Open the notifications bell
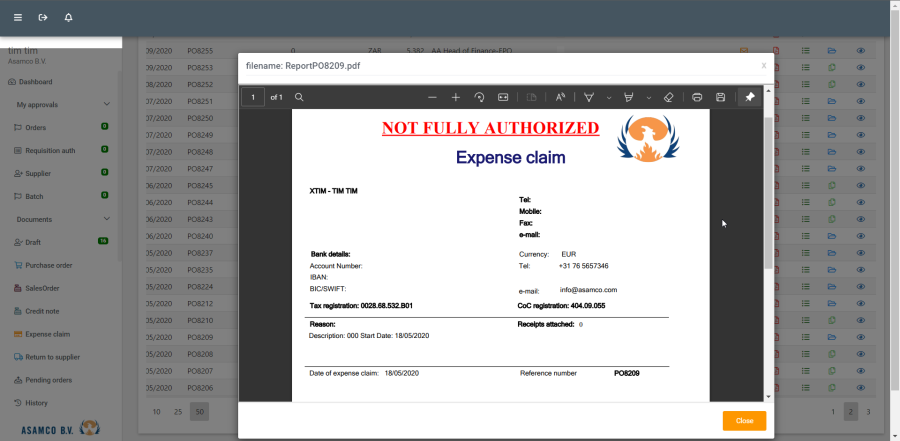 tap(68, 18)
